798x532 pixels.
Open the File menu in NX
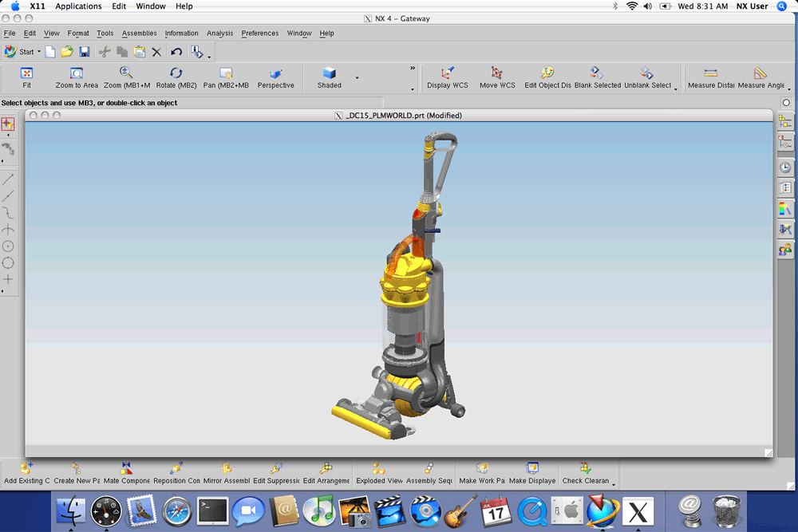[10, 33]
